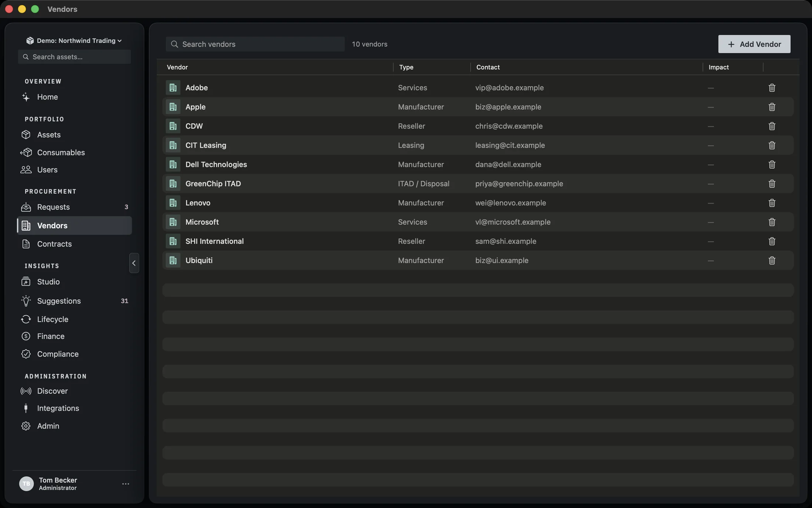The width and height of the screenshot is (812, 508).
Task: Click the Adobe building icon
Action: (173, 88)
